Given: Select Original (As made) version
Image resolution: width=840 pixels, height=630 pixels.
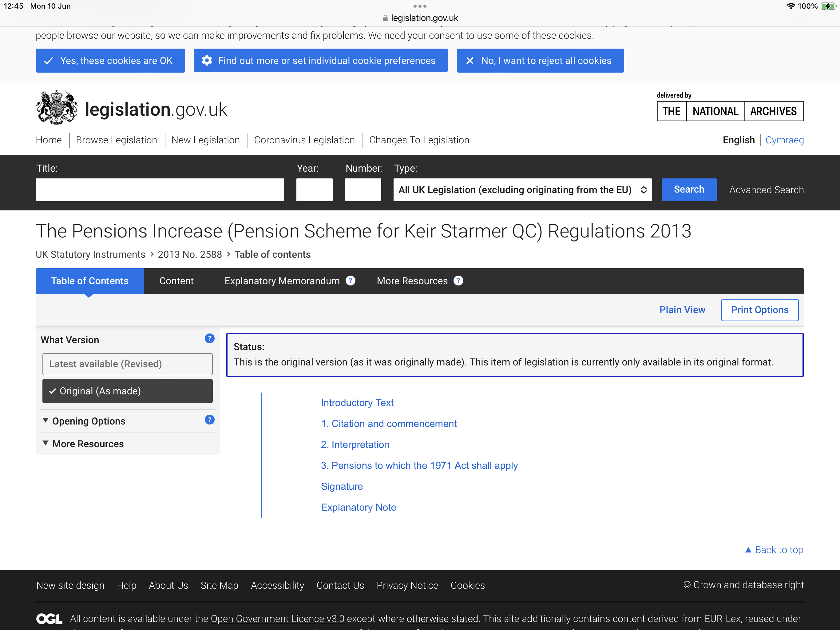Looking at the screenshot, I should click(127, 391).
